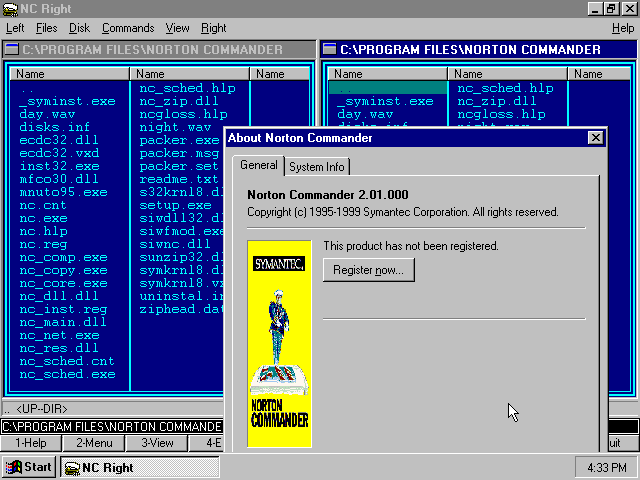Select nc_res.dll in the left panel

click(x=59, y=349)
